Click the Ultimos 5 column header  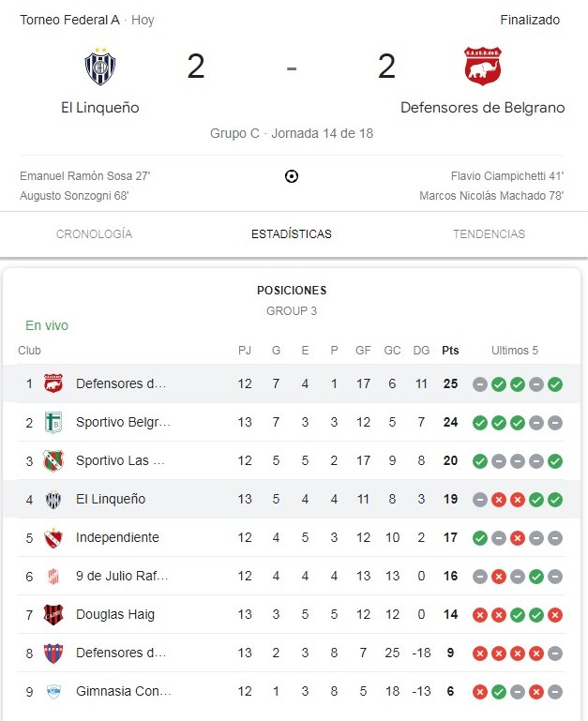[515, 351]
